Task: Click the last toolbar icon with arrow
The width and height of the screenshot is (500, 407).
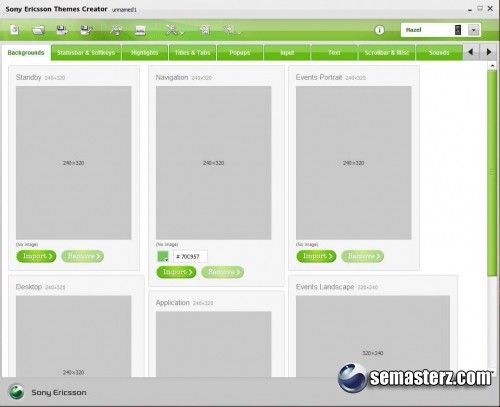Action: tap(231, 30)
